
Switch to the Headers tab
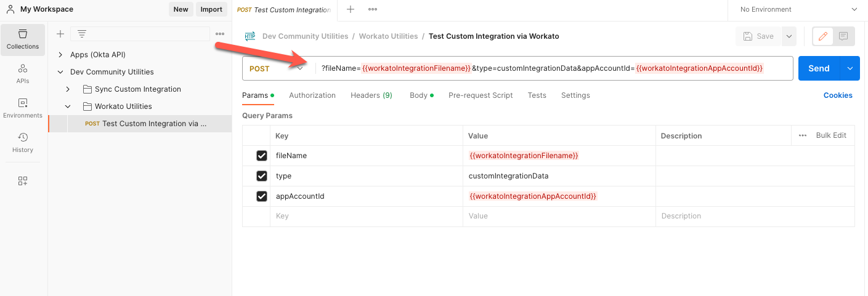(x=371, y=95)
